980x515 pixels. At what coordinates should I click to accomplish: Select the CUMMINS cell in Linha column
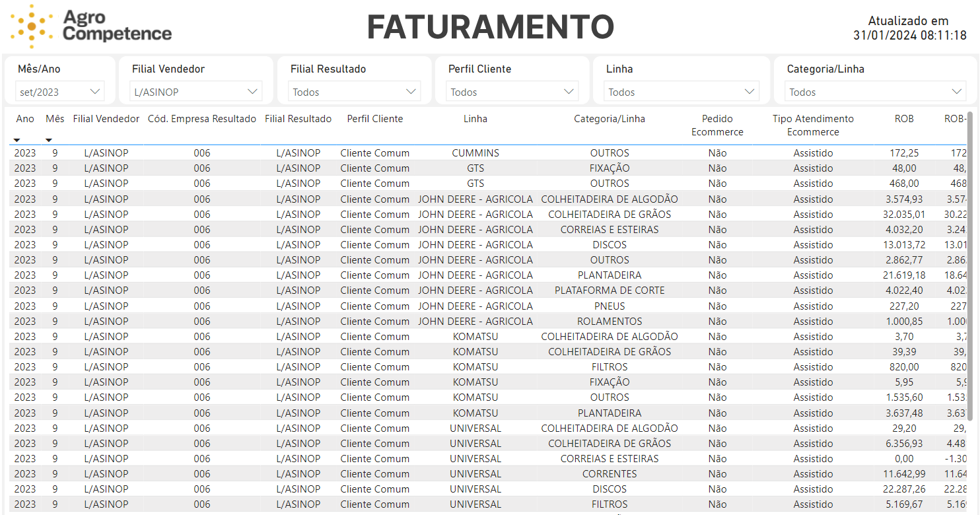click(475, 153)
